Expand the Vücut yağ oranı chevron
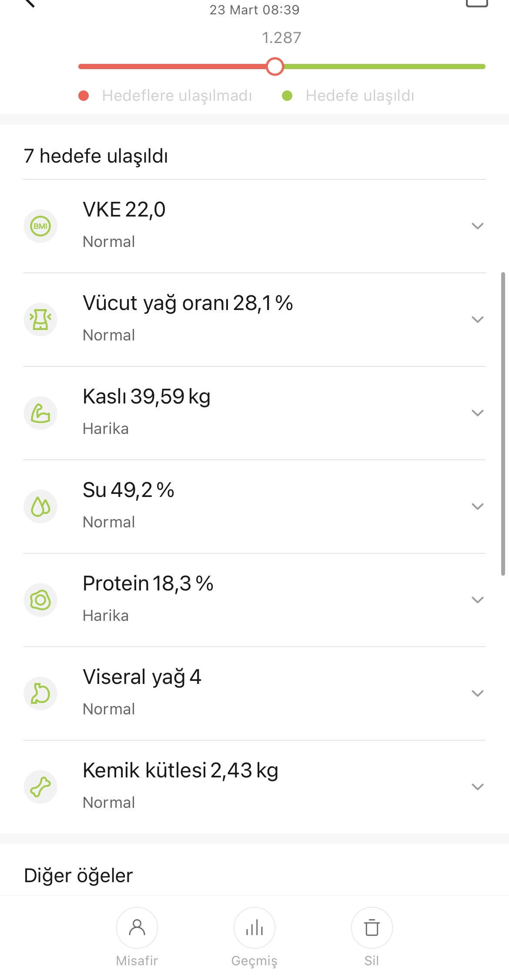 477,320
